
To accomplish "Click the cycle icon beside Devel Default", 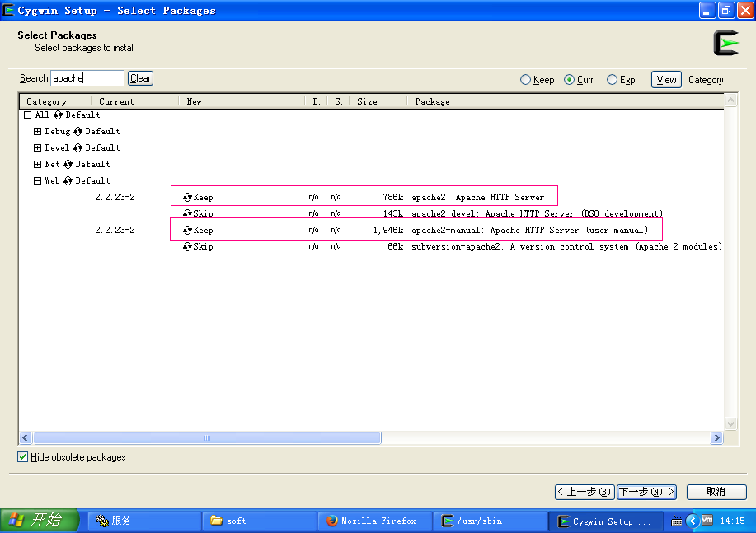I will [78, 147].
